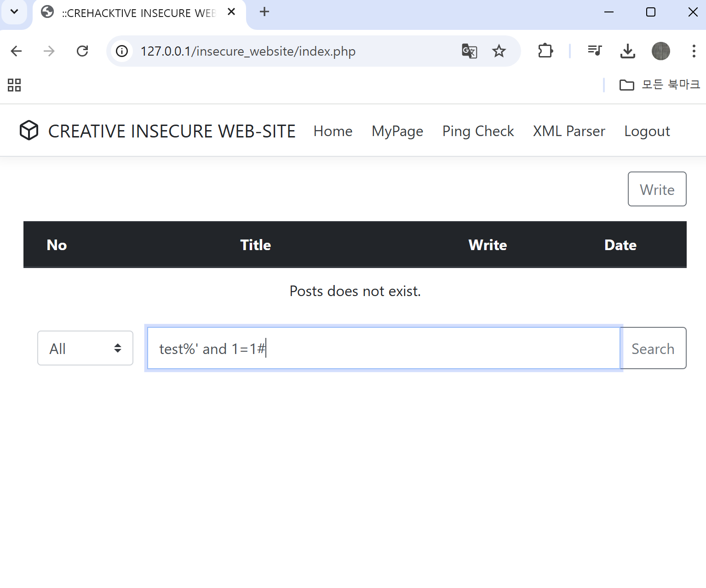Click Logout in the navbar
Image resolution: width=706 pixels, height=588 pixels.
[x=647, y=131]
